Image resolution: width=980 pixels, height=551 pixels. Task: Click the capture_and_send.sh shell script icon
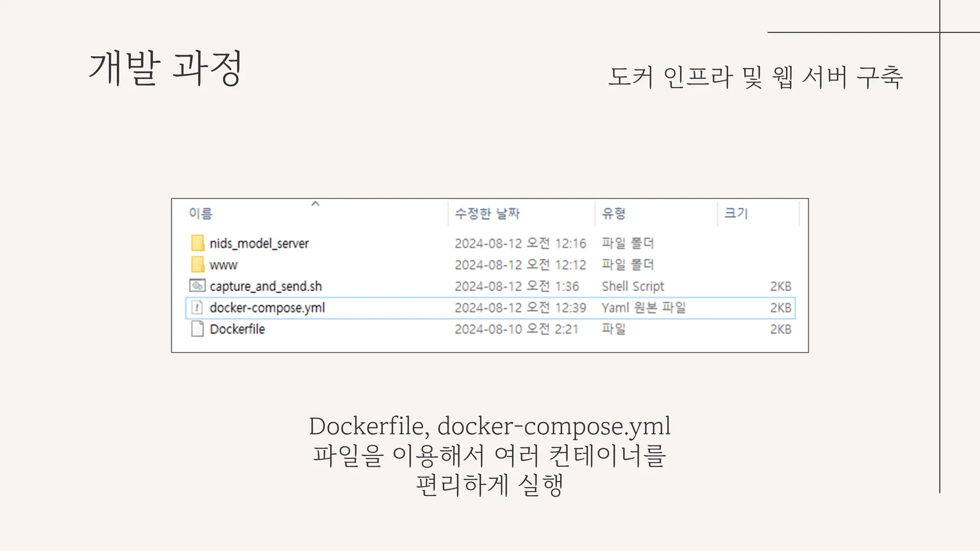pos(197,286)
